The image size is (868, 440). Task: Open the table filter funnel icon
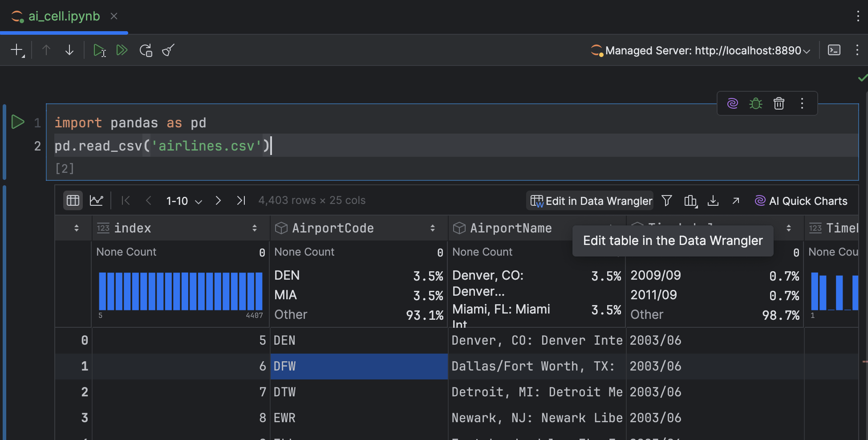point(666,201)
